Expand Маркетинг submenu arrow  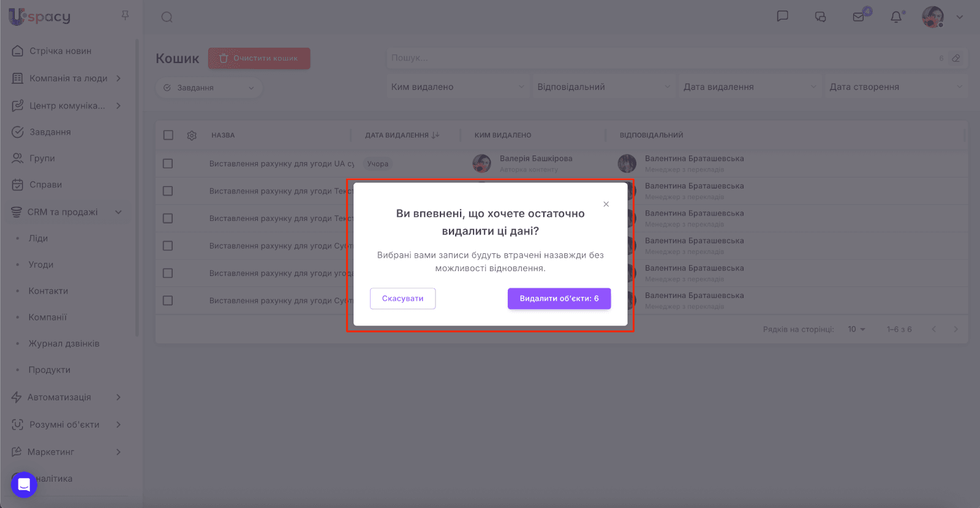click(118, 452)
